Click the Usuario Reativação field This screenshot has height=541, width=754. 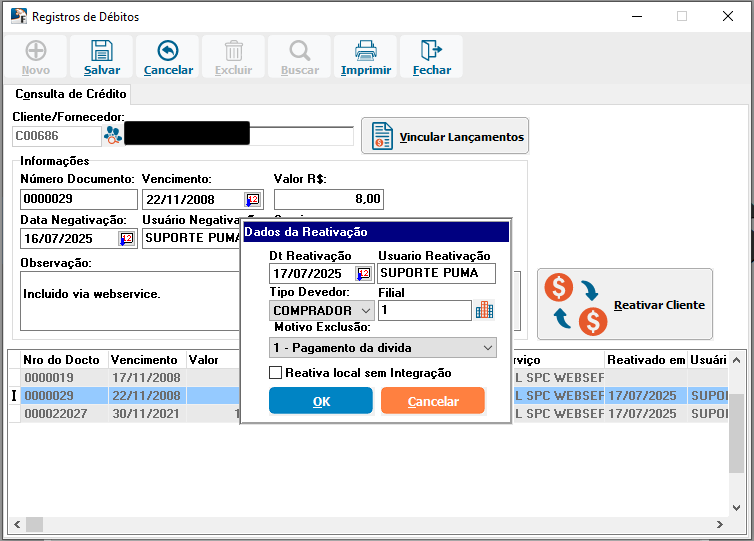436,273
